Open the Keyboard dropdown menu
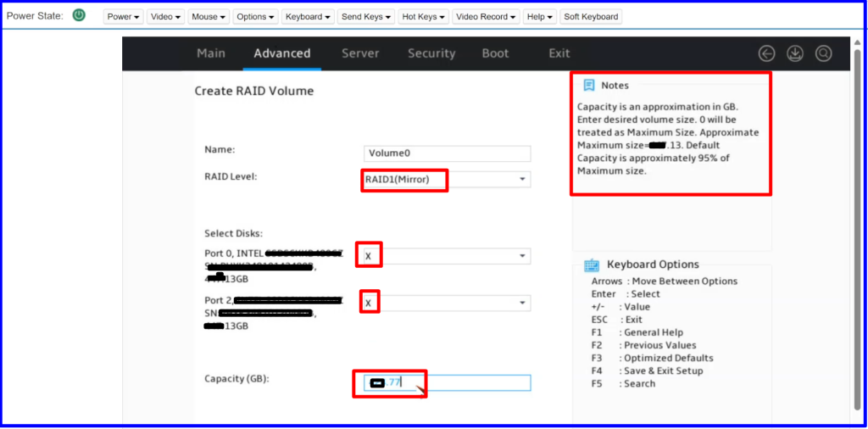Screen dimensions: 868x429 click(x=308, y=17)
